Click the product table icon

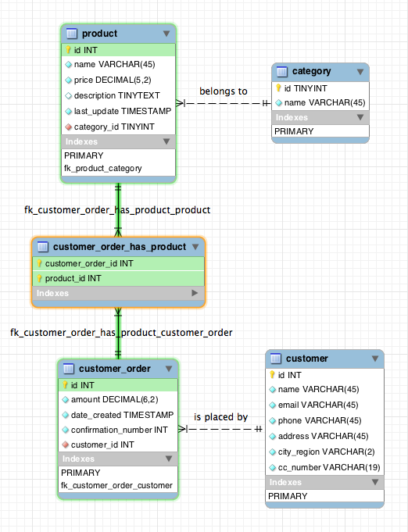coord(72,34)
